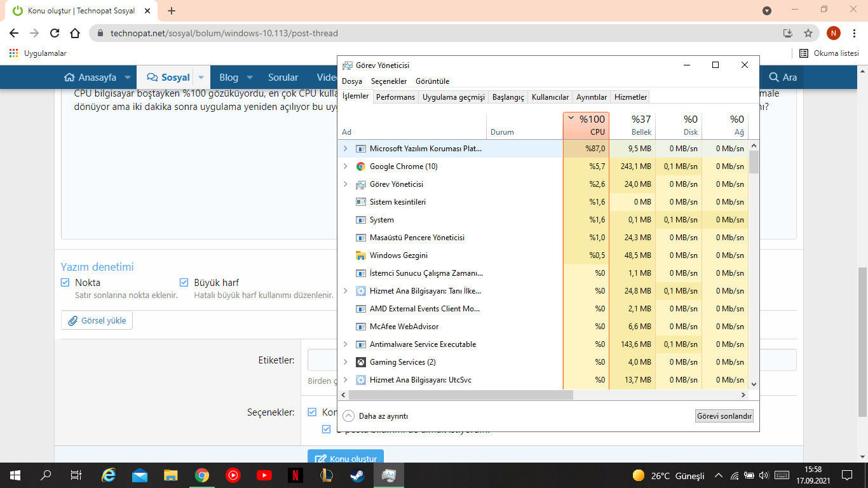
Task: Expand the Gaming Services (2) group
Action: tap(346, 362)
